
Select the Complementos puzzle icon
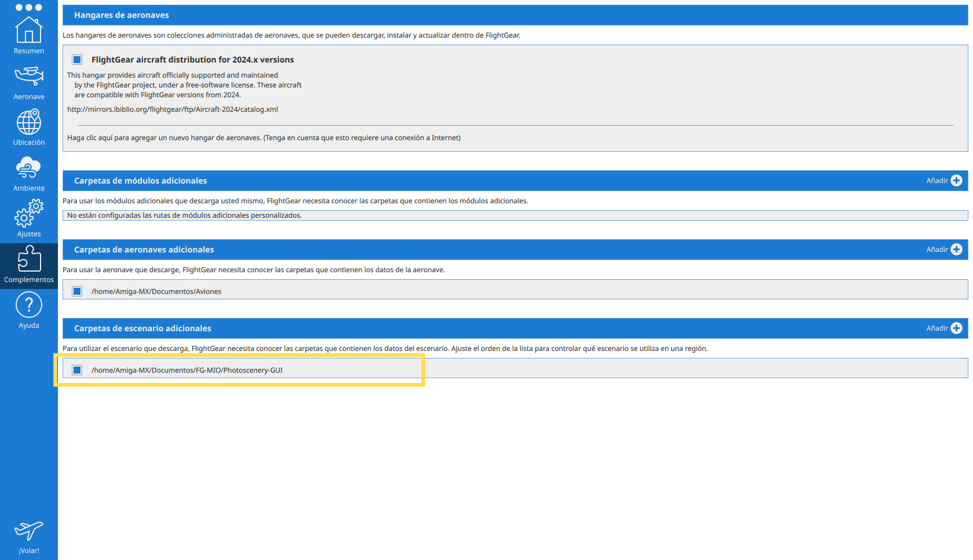point(29,265)
